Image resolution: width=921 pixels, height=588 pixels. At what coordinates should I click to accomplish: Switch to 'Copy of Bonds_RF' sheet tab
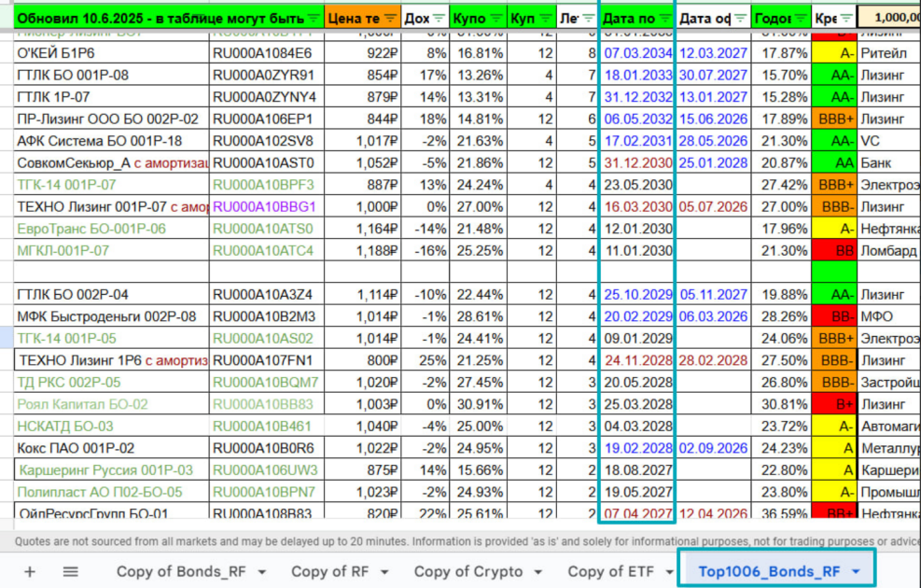(181, 571)
